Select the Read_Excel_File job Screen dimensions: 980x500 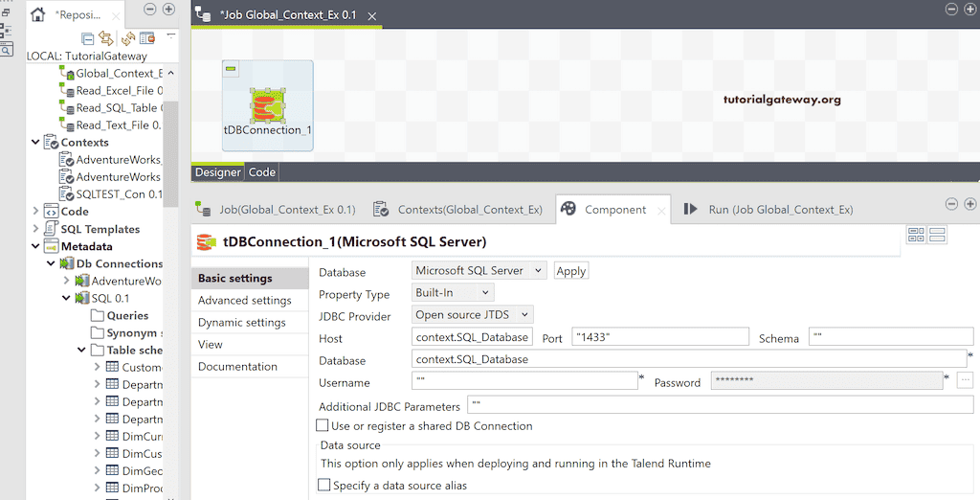pos(111,91)
